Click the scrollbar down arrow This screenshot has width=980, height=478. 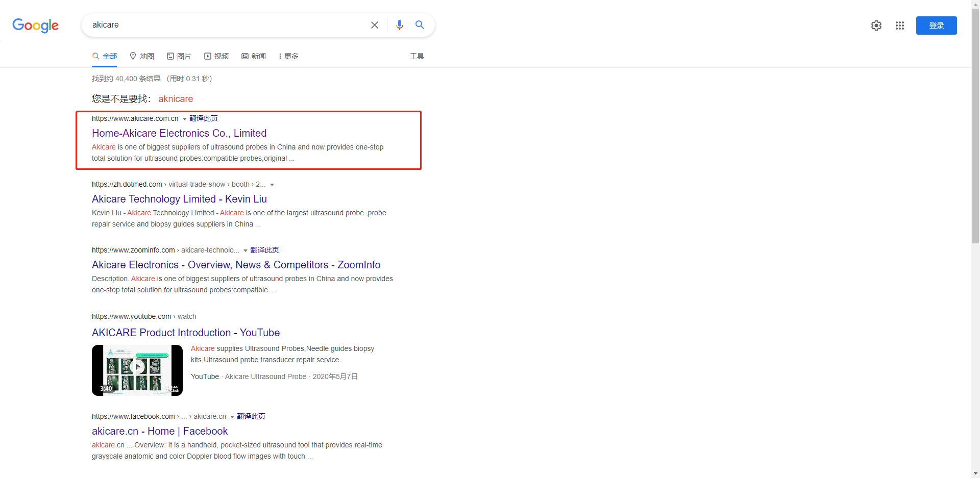tap(976, 473)
